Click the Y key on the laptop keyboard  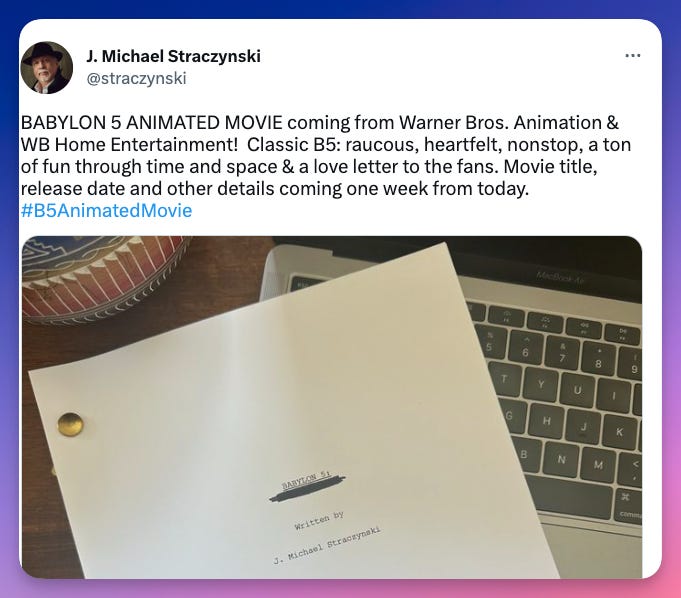pyautogui.click(x=541, y=384)
